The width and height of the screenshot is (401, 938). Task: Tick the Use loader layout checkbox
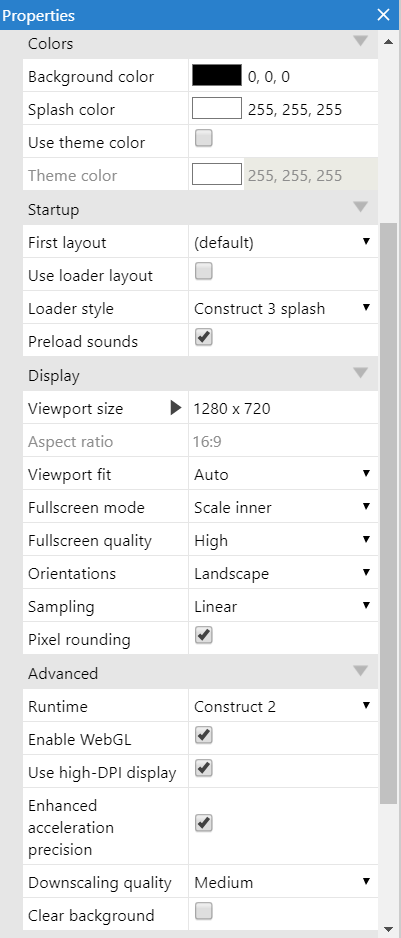(x=204, y=272)
